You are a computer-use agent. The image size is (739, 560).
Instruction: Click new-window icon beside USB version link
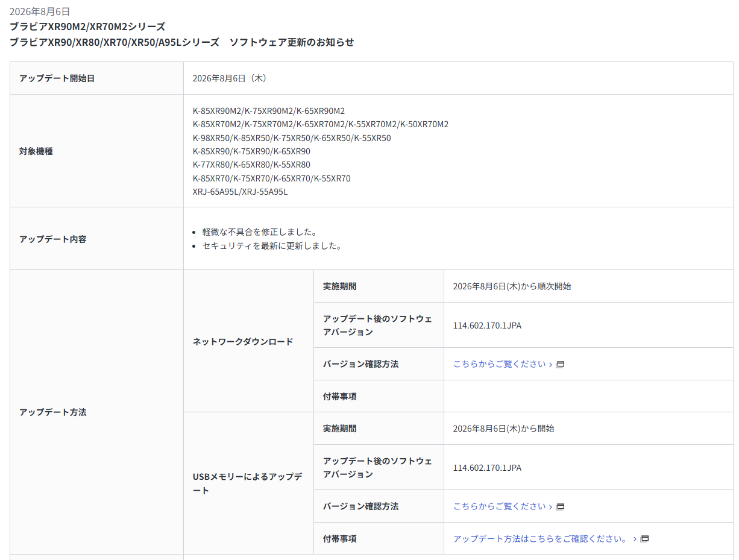[560, 507]
